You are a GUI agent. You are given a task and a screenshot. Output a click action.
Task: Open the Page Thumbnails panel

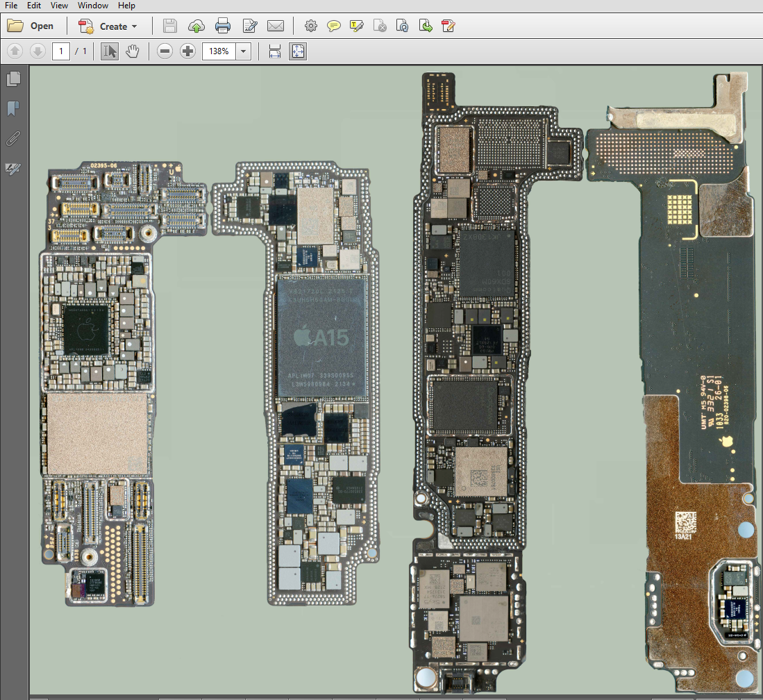click(x=13, y=78)
